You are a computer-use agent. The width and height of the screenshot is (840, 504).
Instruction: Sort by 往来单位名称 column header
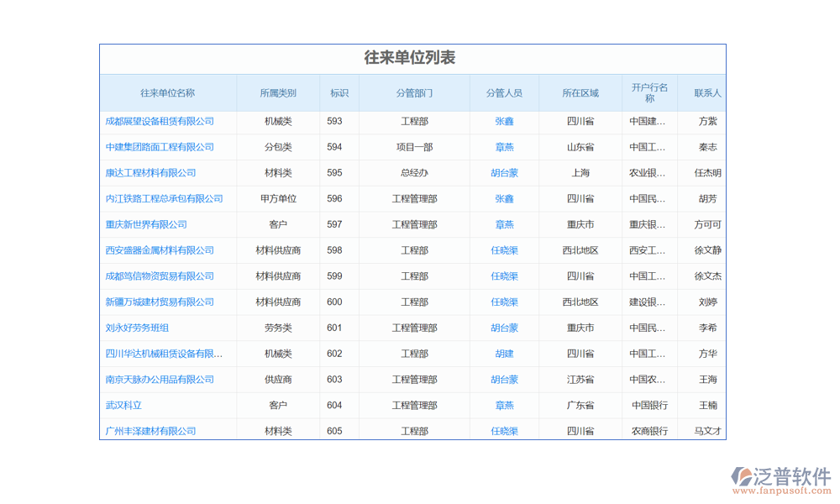pyautogui.click(x=167, y=93)
